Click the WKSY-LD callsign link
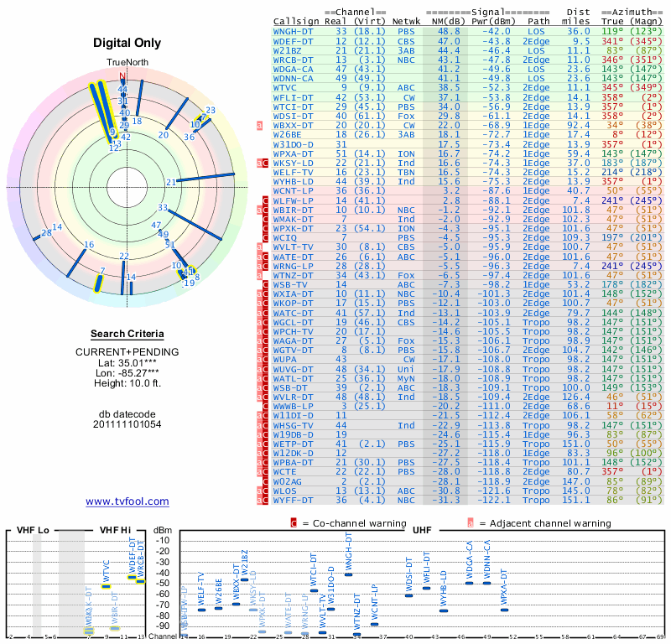The width and height of the screenshot is (671, 644). click(x=293, y=163)
